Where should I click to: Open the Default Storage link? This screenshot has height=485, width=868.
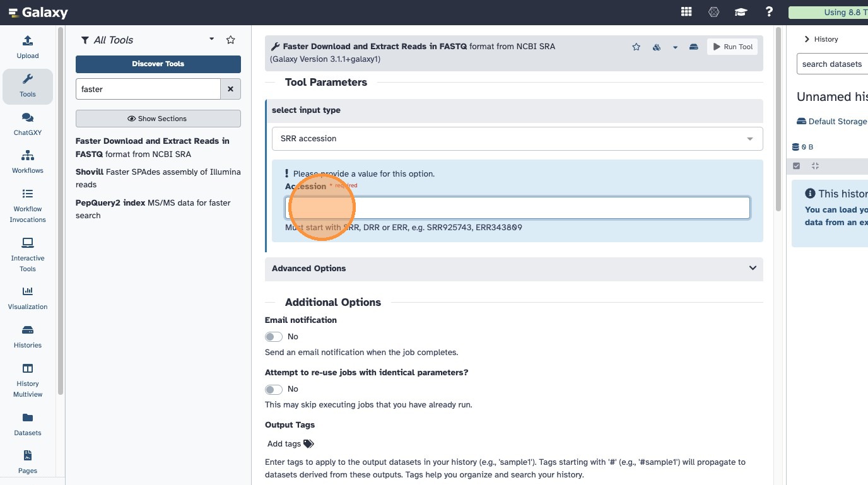tap(832, 121)
